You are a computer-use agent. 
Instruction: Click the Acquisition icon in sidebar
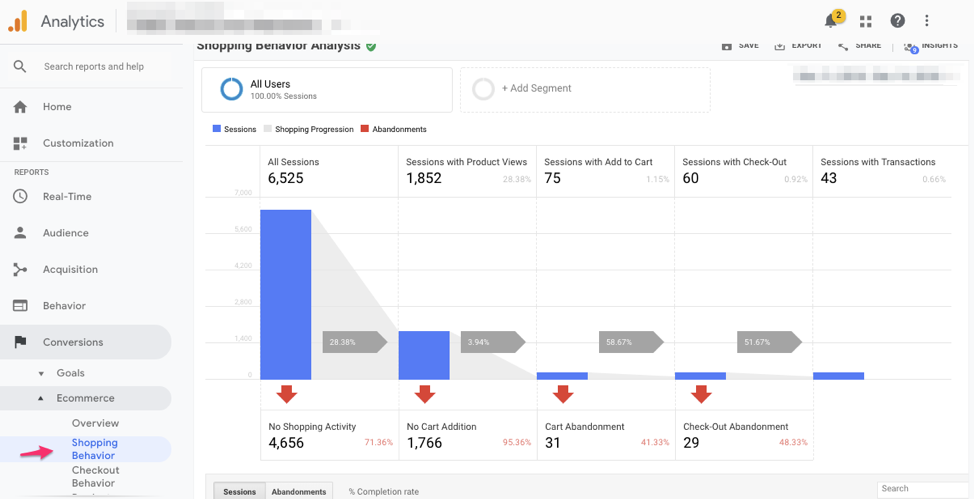pos(20,270)
